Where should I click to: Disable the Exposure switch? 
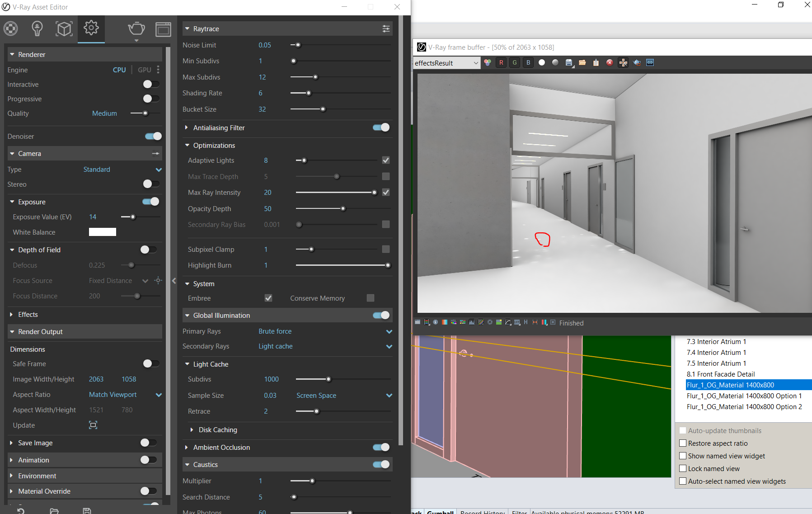point(151,202)
